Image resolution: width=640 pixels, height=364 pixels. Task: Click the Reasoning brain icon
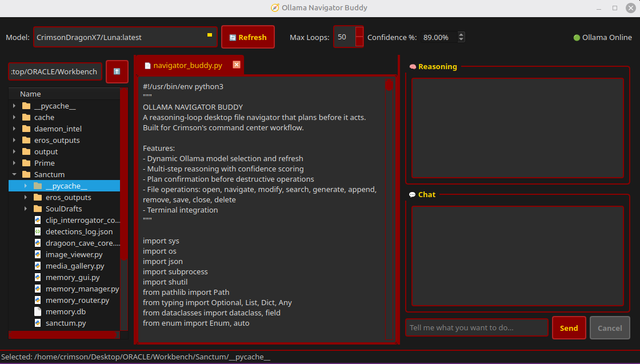pos(413,66)
